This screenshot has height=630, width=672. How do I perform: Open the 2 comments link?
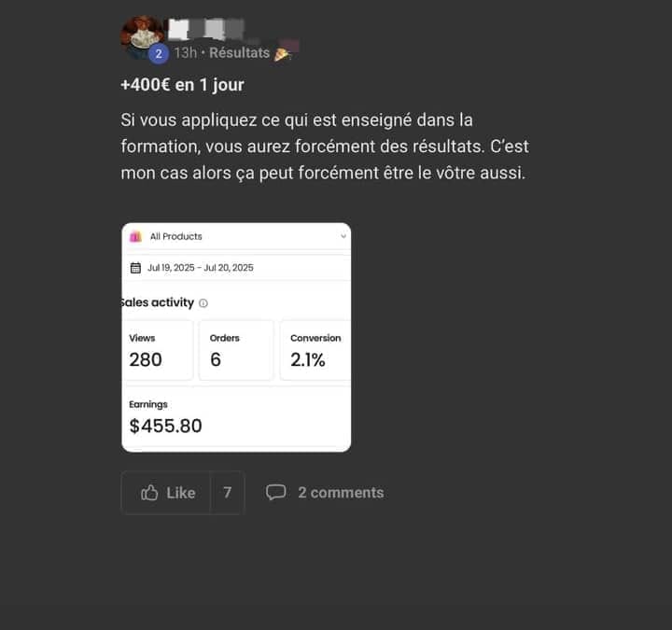pos(341,493)
